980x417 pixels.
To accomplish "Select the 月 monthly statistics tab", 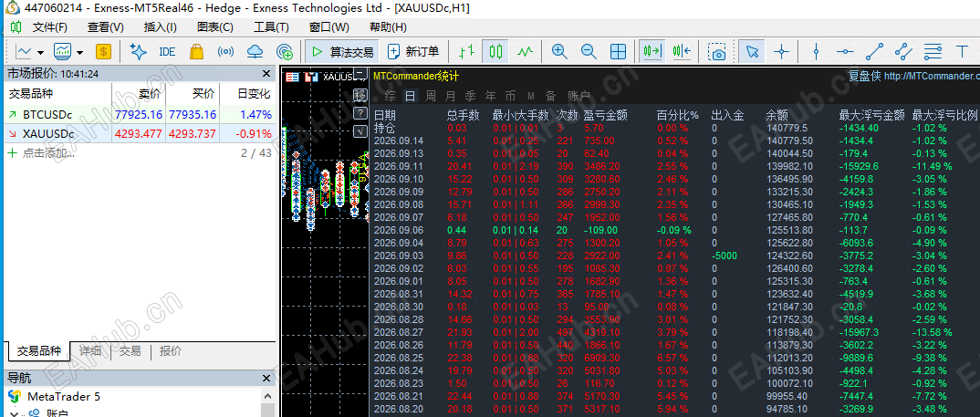I will [451, 97].
